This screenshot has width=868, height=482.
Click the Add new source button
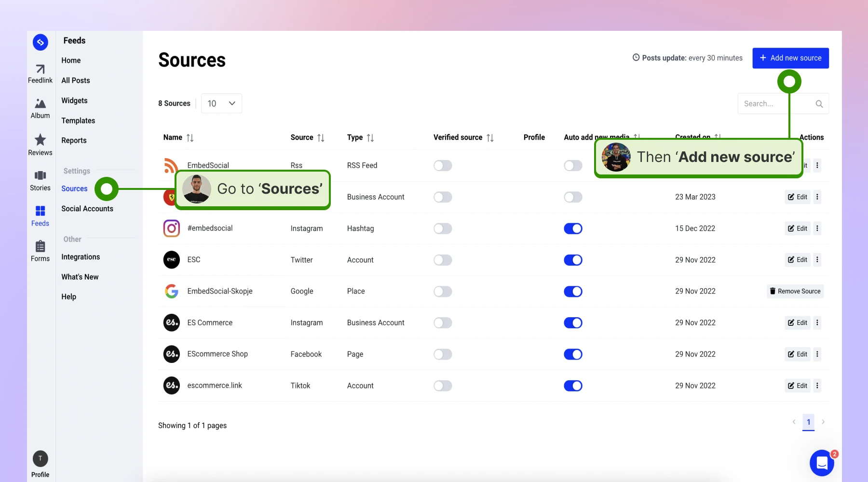coord(790,58)
